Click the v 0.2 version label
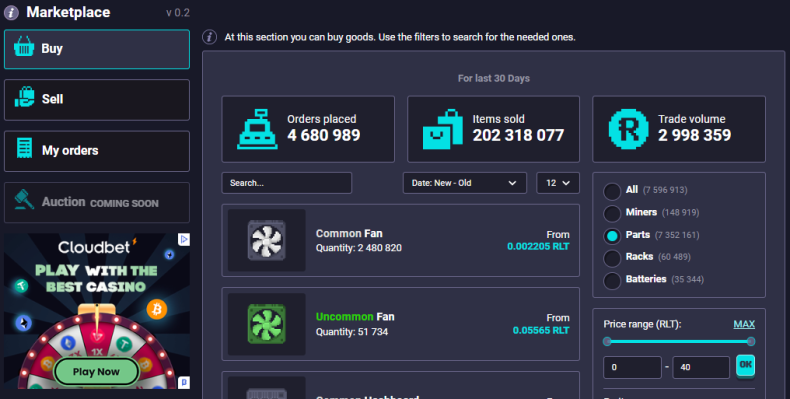The height and width of the screenshot is (399, 790). 178,13
